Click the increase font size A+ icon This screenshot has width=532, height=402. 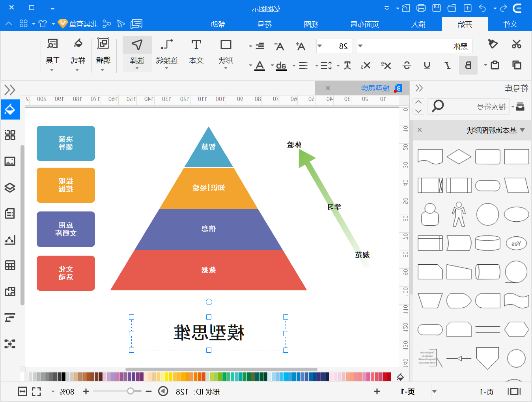[x=300, y=46]
